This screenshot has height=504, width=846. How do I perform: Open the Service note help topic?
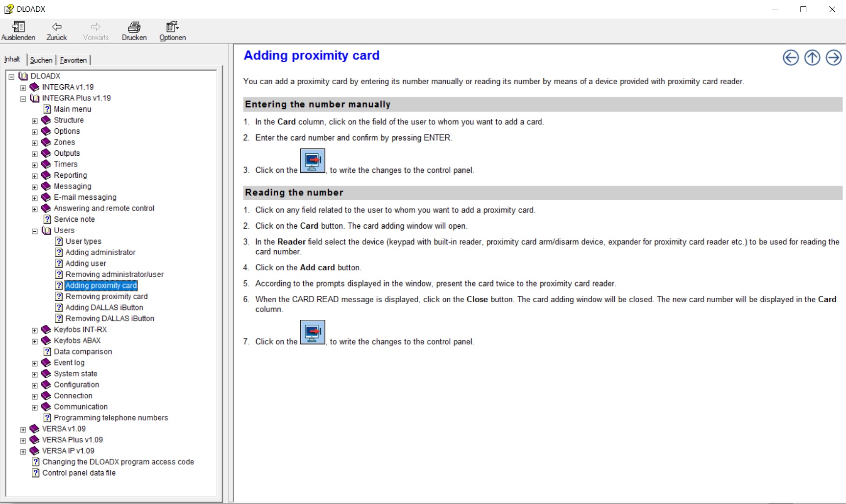point(74,219)
